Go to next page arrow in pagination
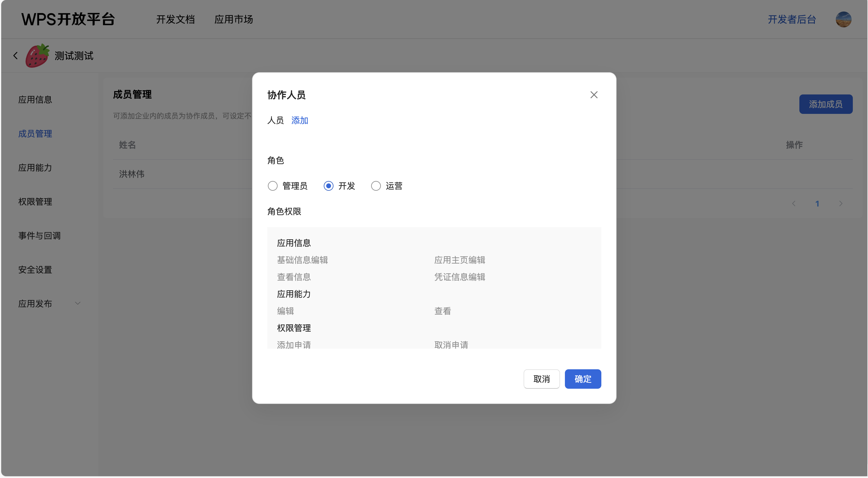Image resolution: width=868 pixels, height=478 pixels. (841, 203)
